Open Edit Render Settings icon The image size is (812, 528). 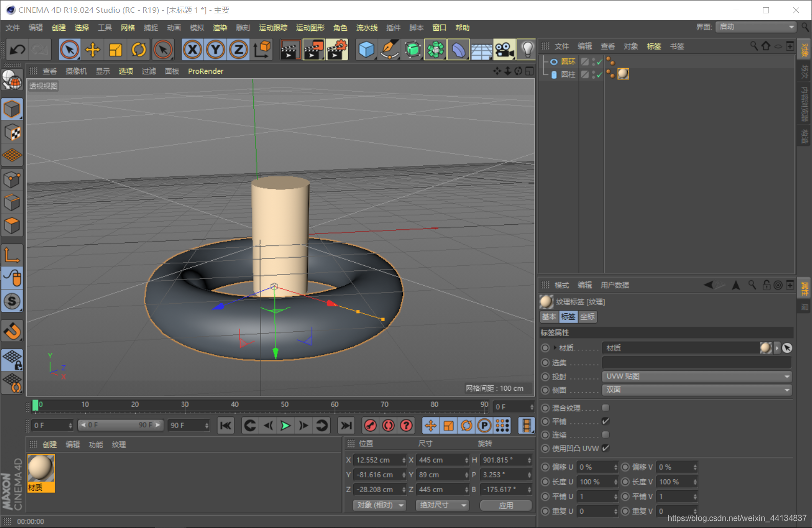(337, 50)
